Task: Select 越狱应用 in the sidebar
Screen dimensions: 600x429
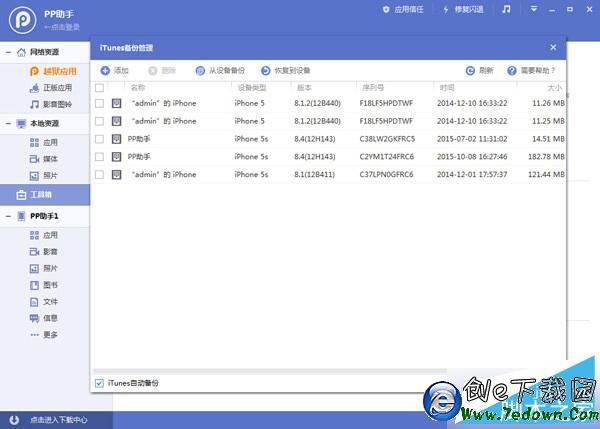Action: coord(53,71)
